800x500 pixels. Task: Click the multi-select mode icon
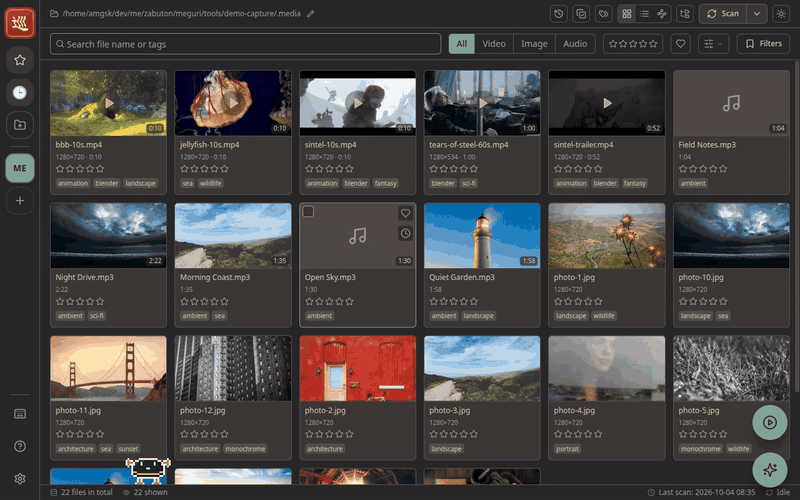581,14
